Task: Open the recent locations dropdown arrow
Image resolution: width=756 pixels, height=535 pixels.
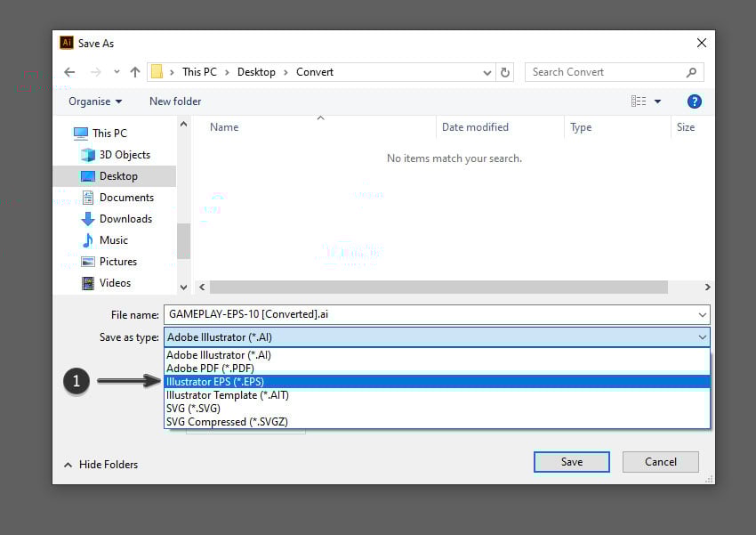Action: click(x=117, y=72)
